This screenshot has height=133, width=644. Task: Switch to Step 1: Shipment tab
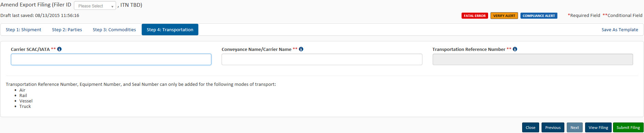[x=23, y=30]
